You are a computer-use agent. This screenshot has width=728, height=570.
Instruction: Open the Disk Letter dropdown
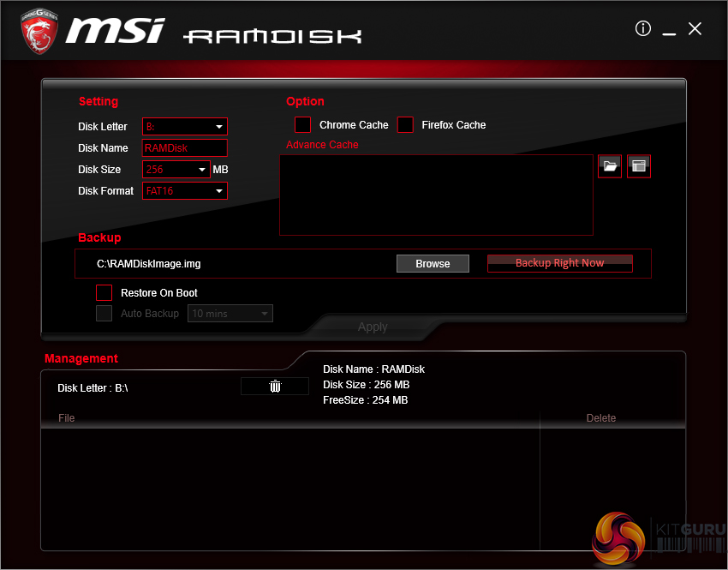(185, 126)
